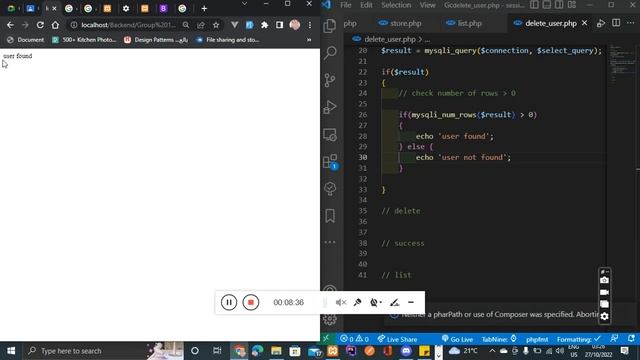Open the Chrome three-dot menu
640x360 pixels.
pyautogui.click(x=310, y=25)
